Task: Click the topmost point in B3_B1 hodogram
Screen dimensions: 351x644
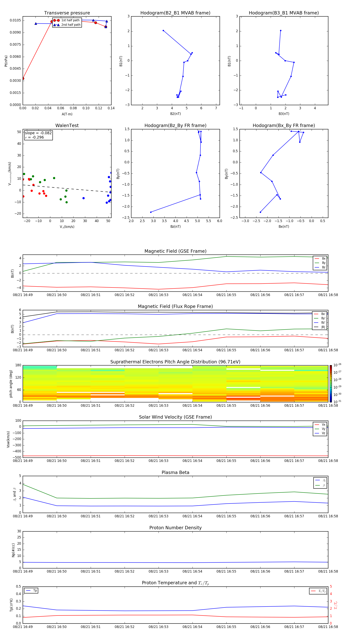Action: 281,30
